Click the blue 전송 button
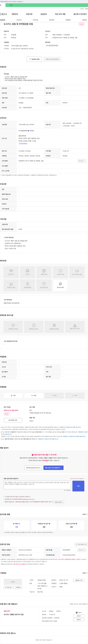The height and width of the screenshot is (644, 88). (x=78, y=486)
